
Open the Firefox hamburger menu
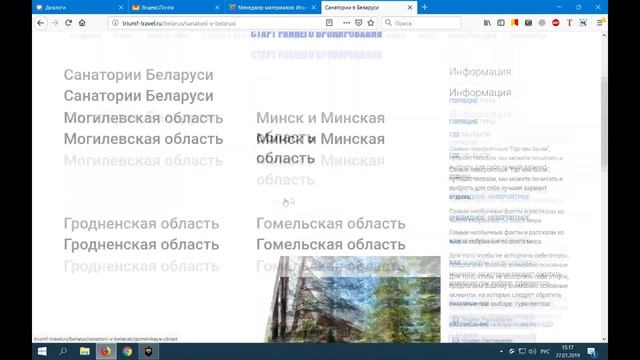(x=600, y=23)
